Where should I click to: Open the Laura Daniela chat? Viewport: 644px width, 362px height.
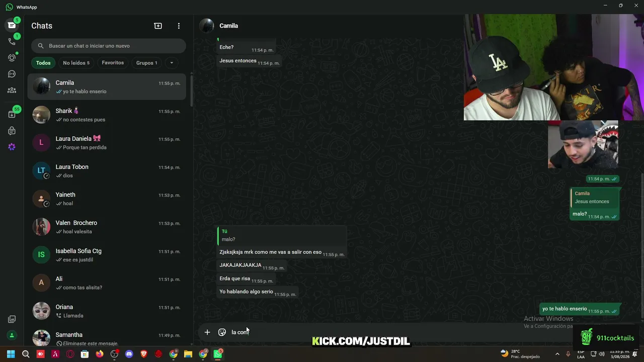click(x=107, y=143)
